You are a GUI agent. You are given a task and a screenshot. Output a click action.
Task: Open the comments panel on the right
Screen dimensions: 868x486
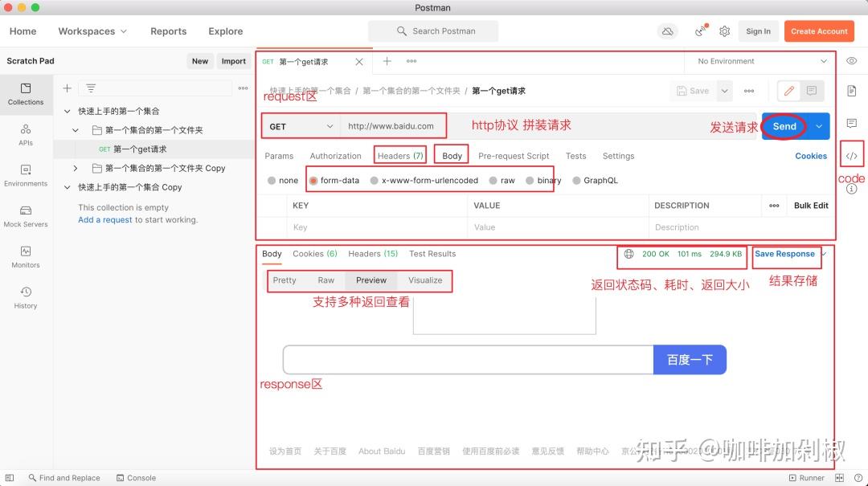click(x=852, y=123)
